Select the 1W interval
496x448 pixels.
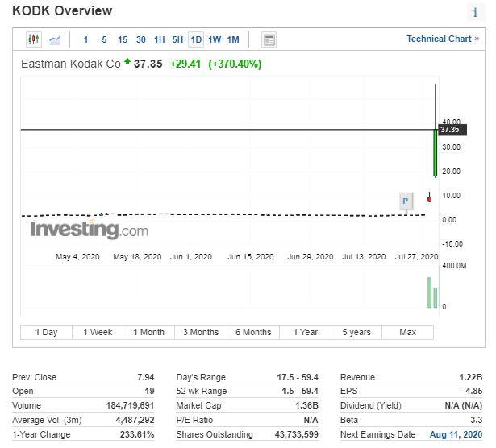(215, 39)
